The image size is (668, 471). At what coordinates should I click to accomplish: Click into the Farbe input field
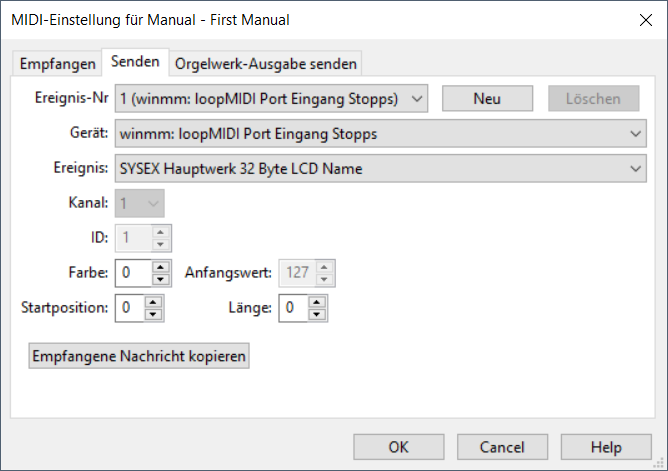coord(132,272)
